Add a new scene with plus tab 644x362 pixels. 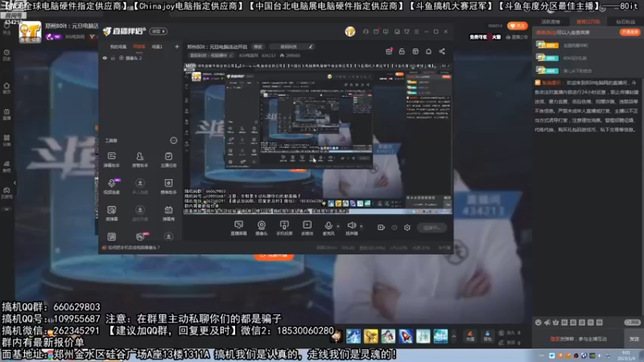click(x=177, y=47)
